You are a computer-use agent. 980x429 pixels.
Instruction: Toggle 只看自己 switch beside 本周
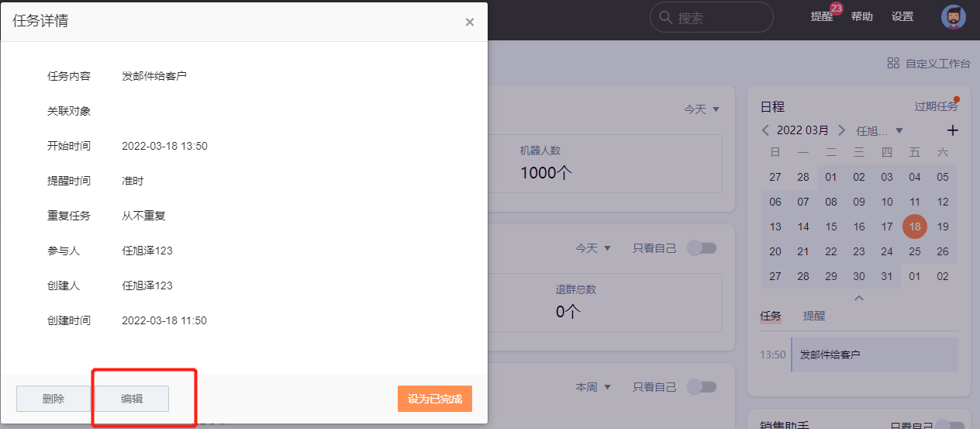[702, 386]
